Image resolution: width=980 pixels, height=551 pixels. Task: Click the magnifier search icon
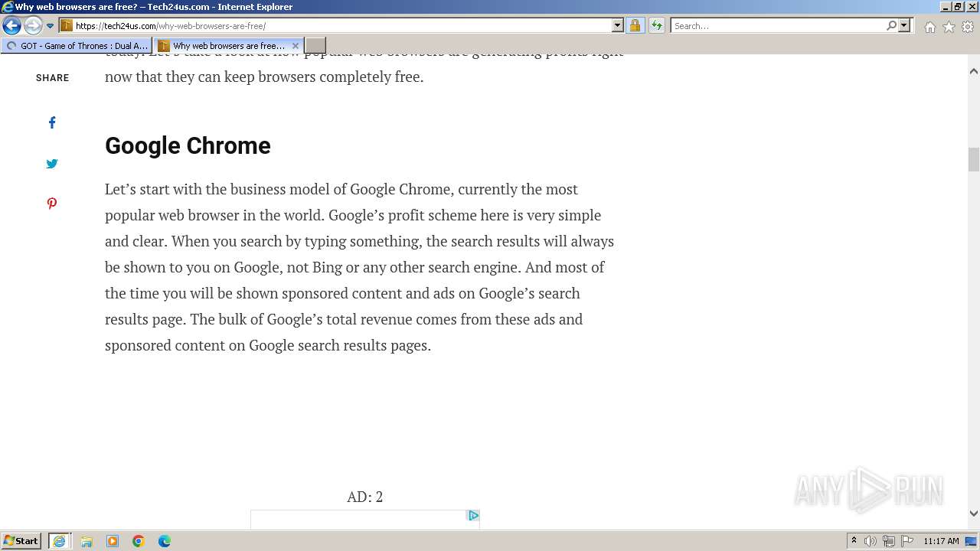891,26
